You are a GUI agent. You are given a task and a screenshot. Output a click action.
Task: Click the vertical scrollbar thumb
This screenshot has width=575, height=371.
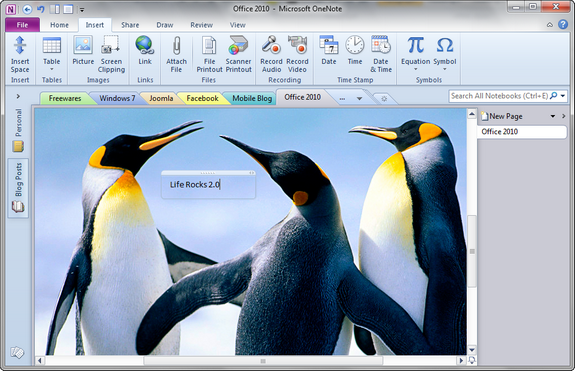(472, 251)
